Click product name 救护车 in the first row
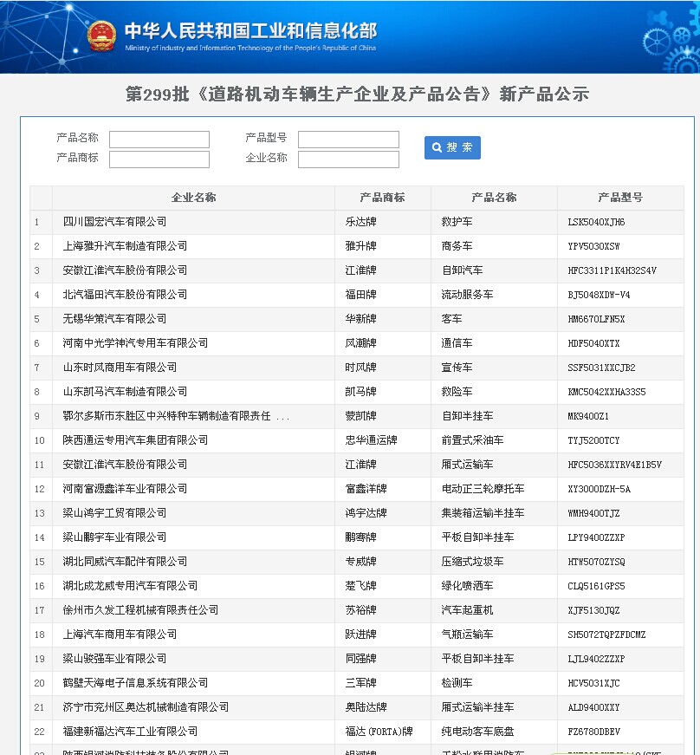700x755 pixels. [x=457, y=221]
